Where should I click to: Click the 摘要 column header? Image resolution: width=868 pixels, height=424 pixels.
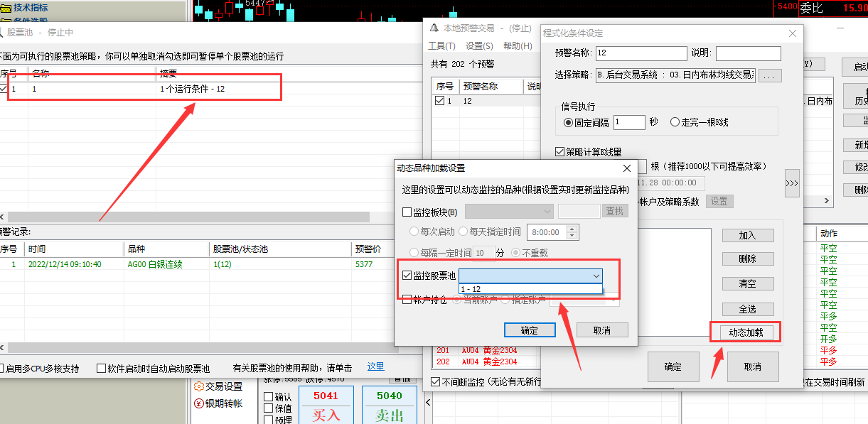tap(288, 73)
